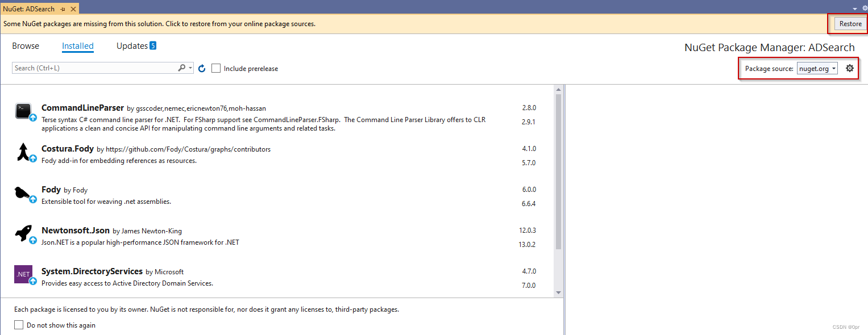Refresh the installed packages list

202,68
